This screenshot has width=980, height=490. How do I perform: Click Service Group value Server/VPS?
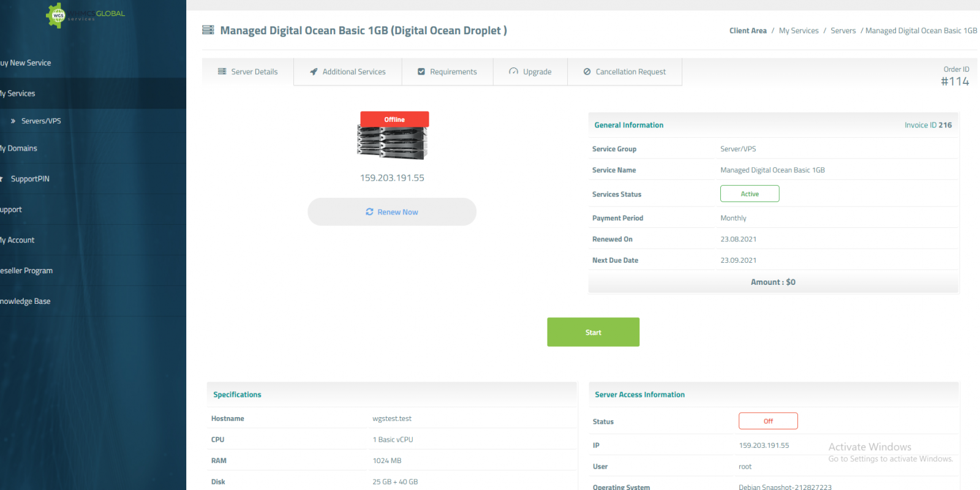[738, 149]
